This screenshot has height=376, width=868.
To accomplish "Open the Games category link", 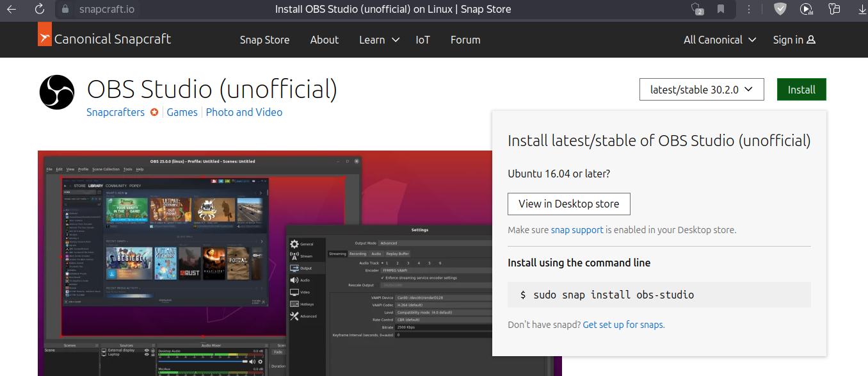I will pos(182,112).
